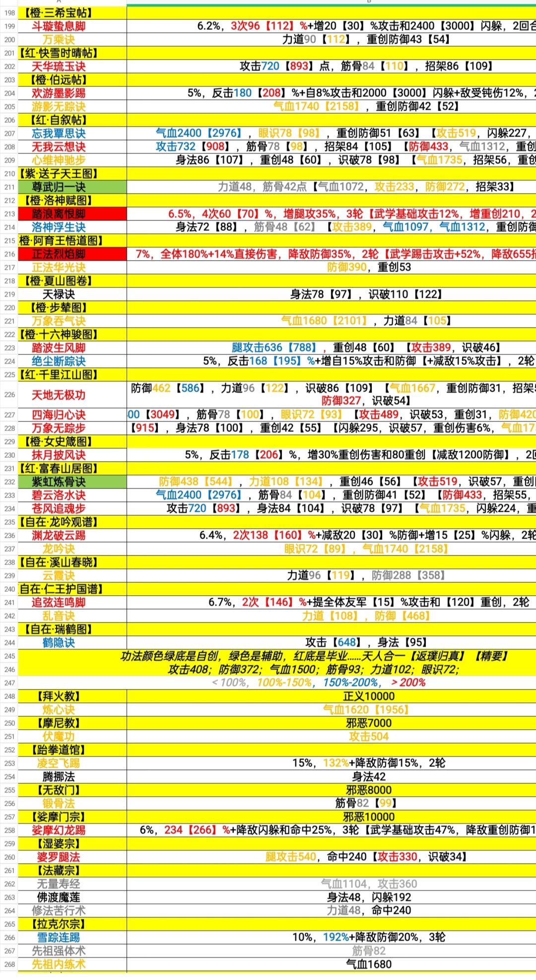Click the red-filled cell 踏浪离恨脚
This screenshot has height=980, width=536.
click(x=72, y=214)
